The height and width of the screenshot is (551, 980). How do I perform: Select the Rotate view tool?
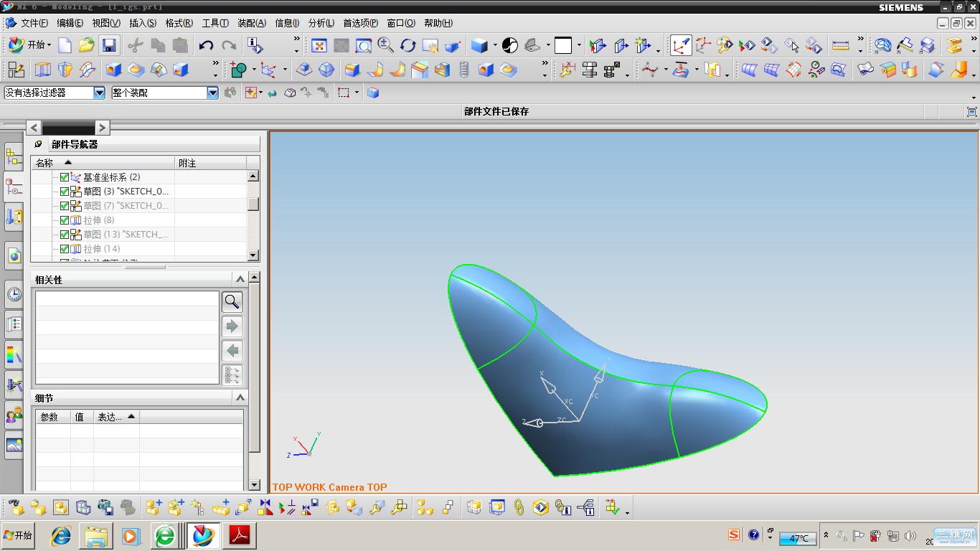408,45
